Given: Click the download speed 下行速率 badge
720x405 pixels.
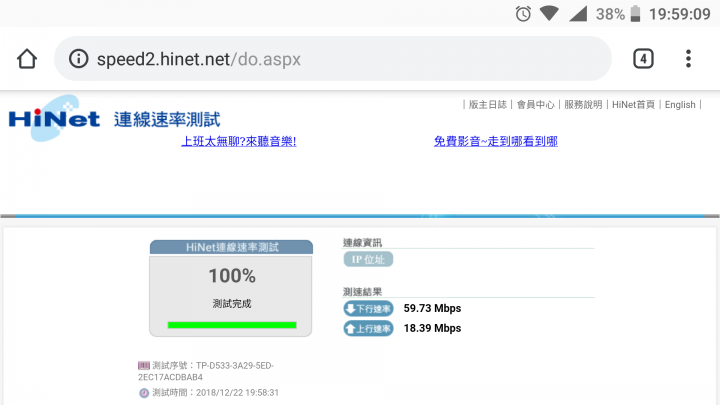Looking at the screenshot, I should 368,309.
